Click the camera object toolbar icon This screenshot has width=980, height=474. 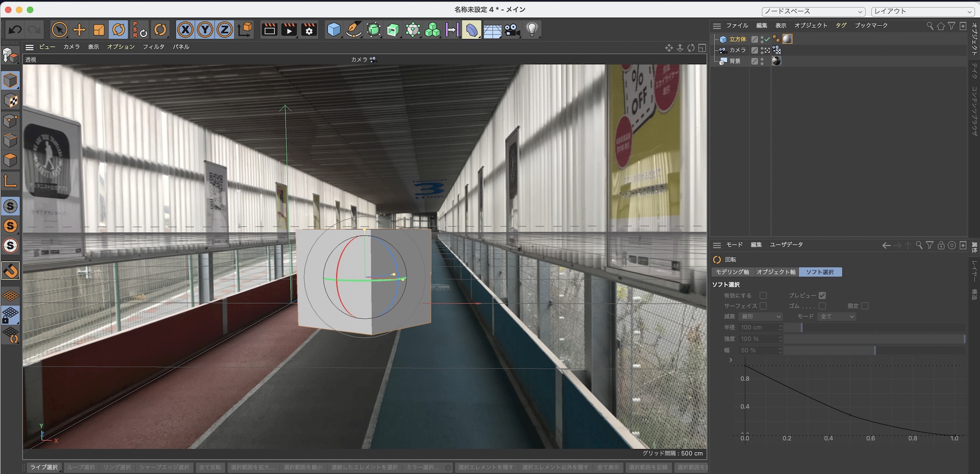[x=512, y=30]
